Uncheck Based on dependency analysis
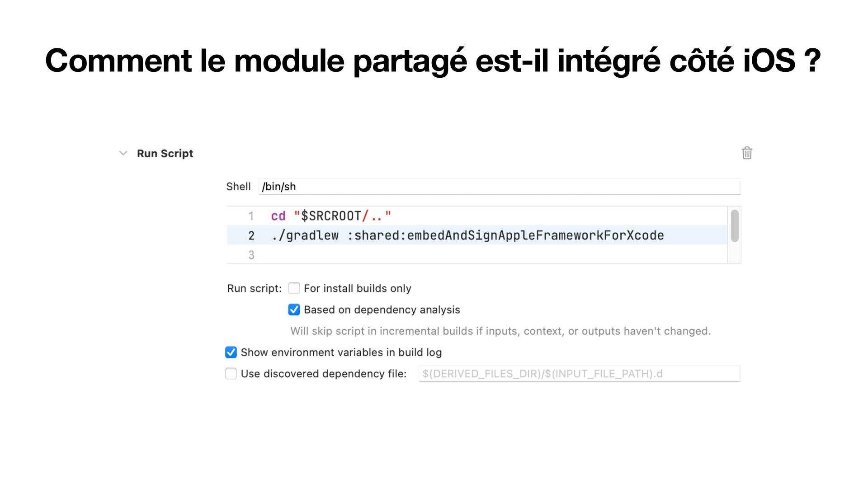The image size is (868, 488). pyautogui.click(x=294, y=310)
